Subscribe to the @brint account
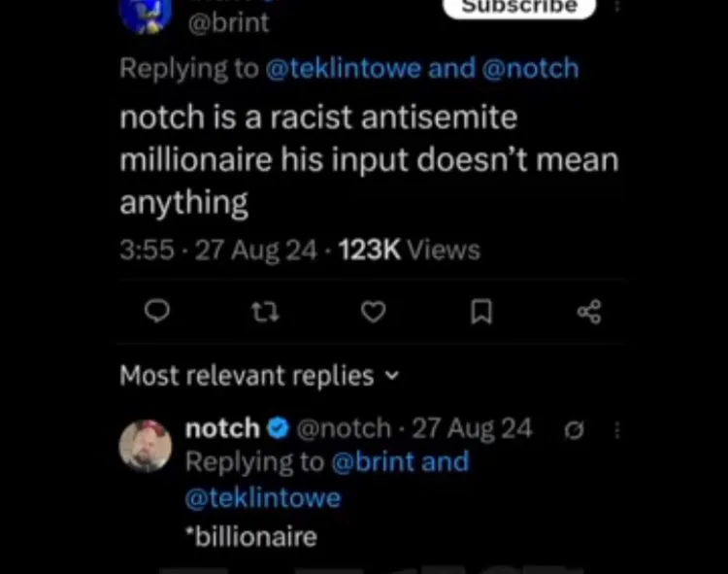Screen dimensions: 728x574 [x=519, y=8]
